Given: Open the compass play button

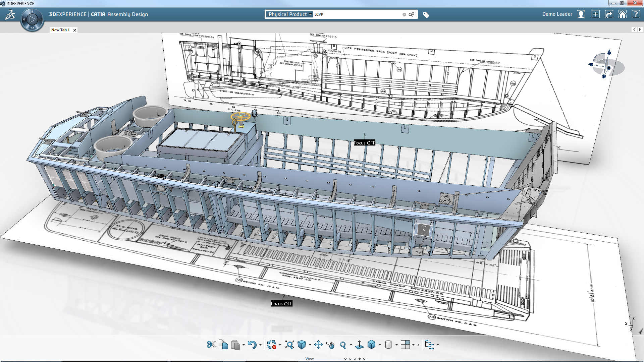Looking at the screenshot, I should click(32, 19).
